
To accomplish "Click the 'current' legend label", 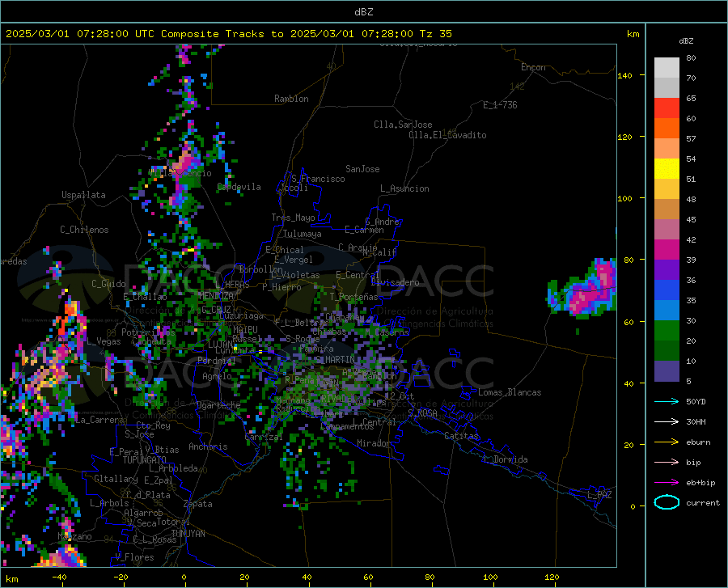I will (x=703, y=502).
